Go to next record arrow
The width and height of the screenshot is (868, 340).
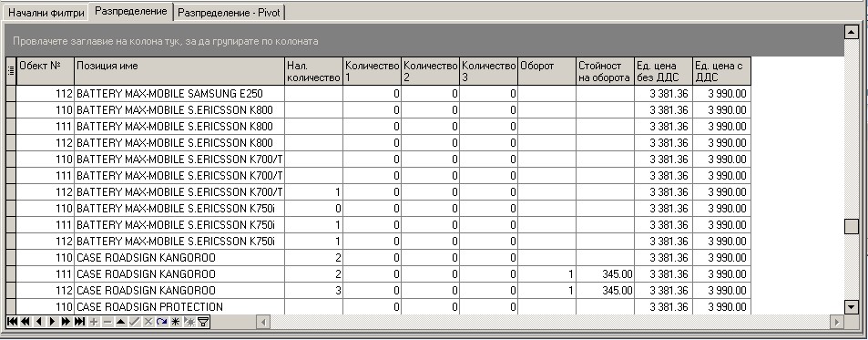pos(53,321)
